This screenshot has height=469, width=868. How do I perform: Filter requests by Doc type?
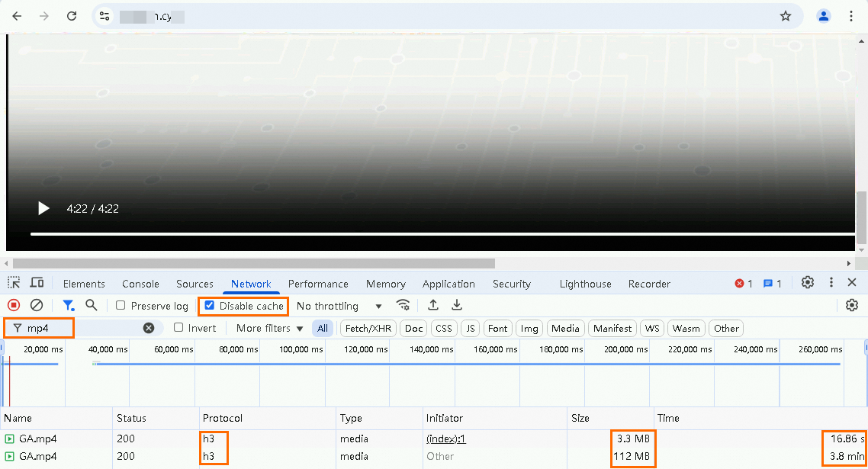(413, 329)
